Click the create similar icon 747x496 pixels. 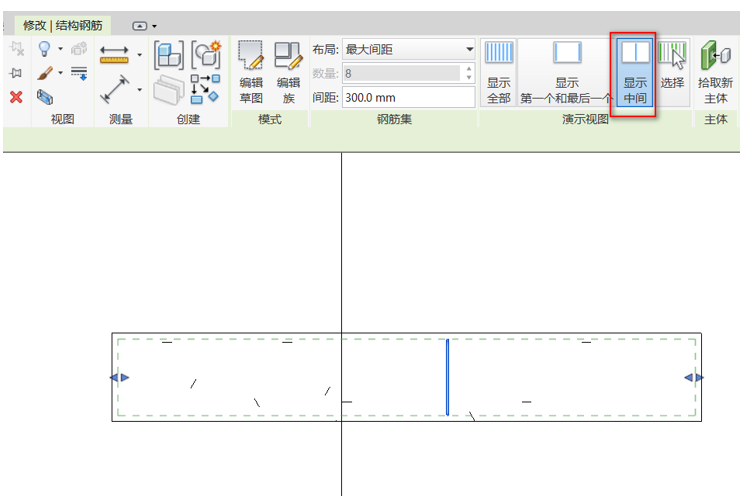(205, 89)
